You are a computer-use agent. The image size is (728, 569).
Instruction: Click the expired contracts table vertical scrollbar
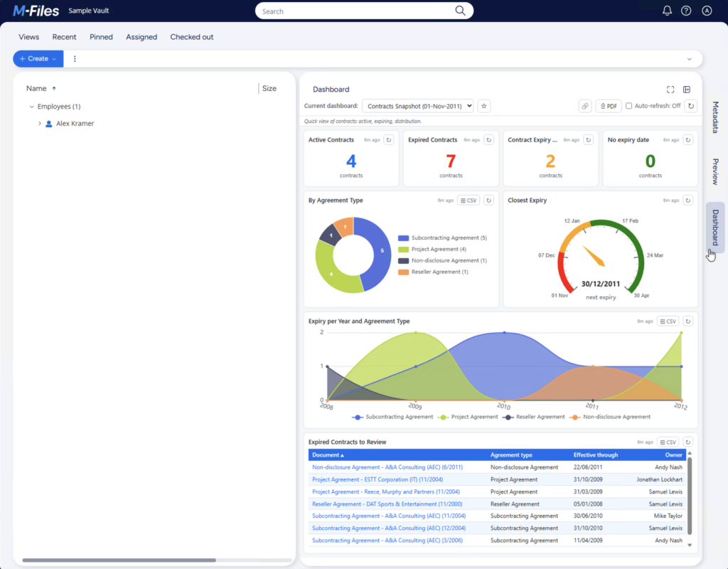coord(690,496)
